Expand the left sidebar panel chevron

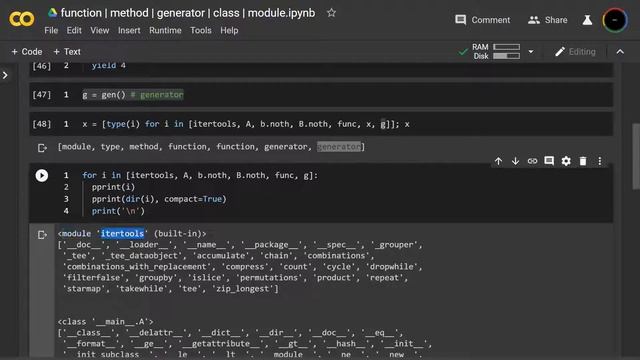click(5, 75)
